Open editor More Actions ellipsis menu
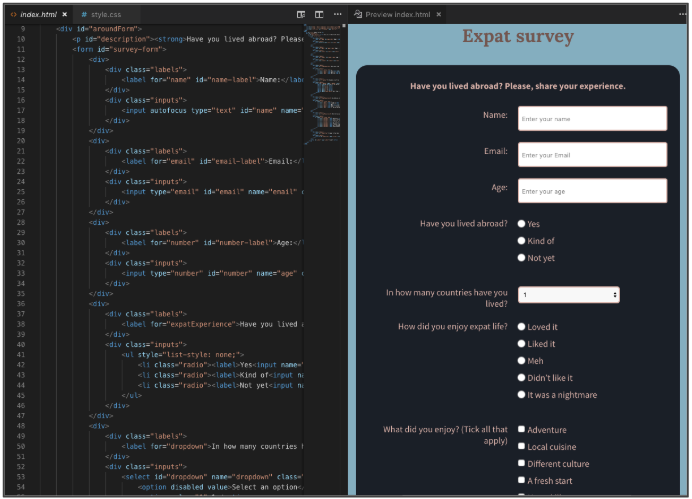 (x=338, y=14)
